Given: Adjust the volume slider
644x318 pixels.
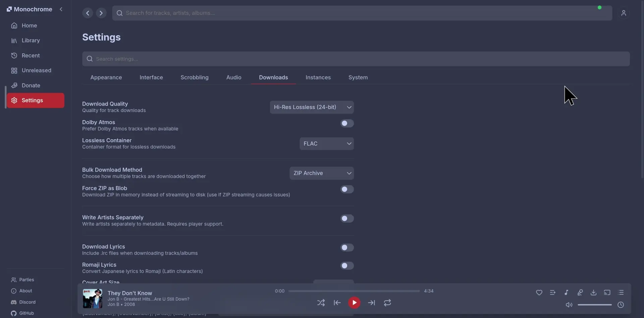Looking at the screenshot, I should [x=595, y=305].
